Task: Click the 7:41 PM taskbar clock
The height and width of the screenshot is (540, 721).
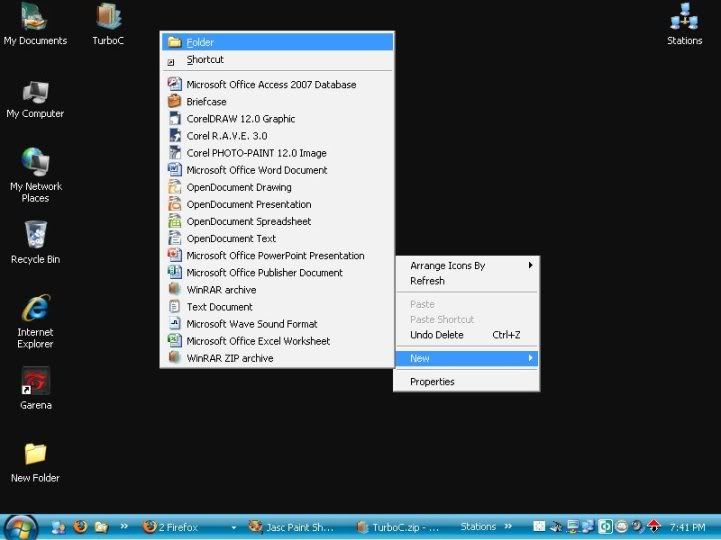Action: point(687,527)
